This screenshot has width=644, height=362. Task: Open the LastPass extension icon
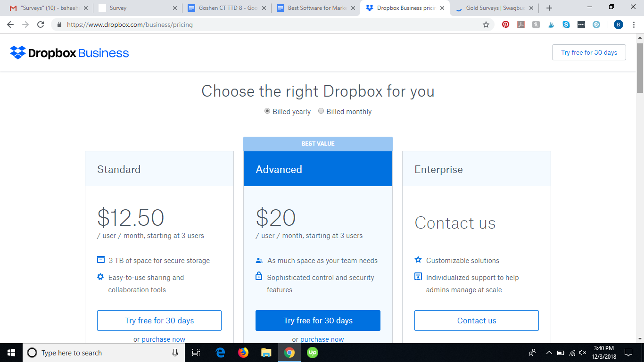[x=581, y=25]
